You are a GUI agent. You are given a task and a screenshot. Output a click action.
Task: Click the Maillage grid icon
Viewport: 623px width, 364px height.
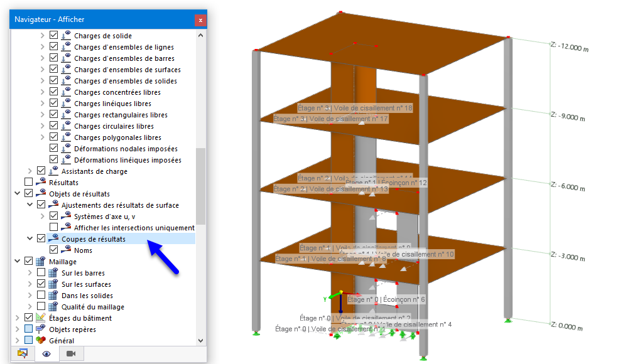(41, 261)
